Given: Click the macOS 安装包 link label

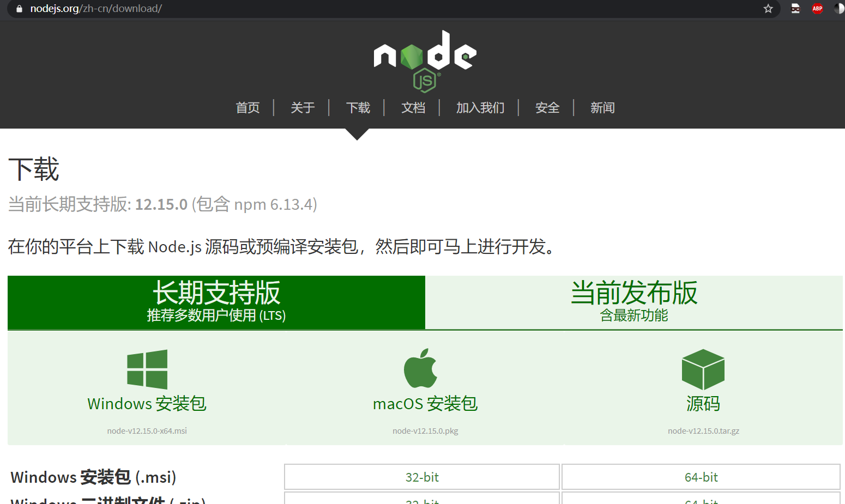Looking at the screenshot, I should pos(425,404).
